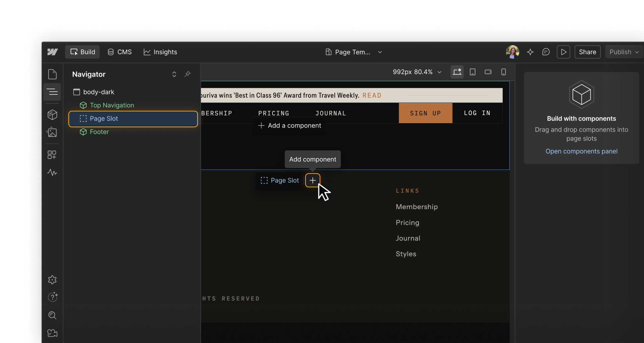Click READ link in award banner
The width and height of the screenshot is (644, 343).
pos(372,96)
